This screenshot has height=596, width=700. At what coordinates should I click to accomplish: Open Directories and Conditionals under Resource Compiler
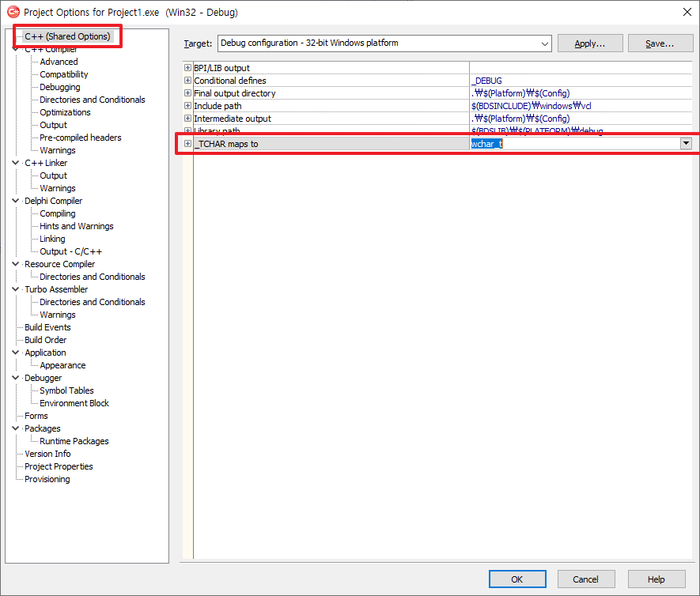coord(93,277)
